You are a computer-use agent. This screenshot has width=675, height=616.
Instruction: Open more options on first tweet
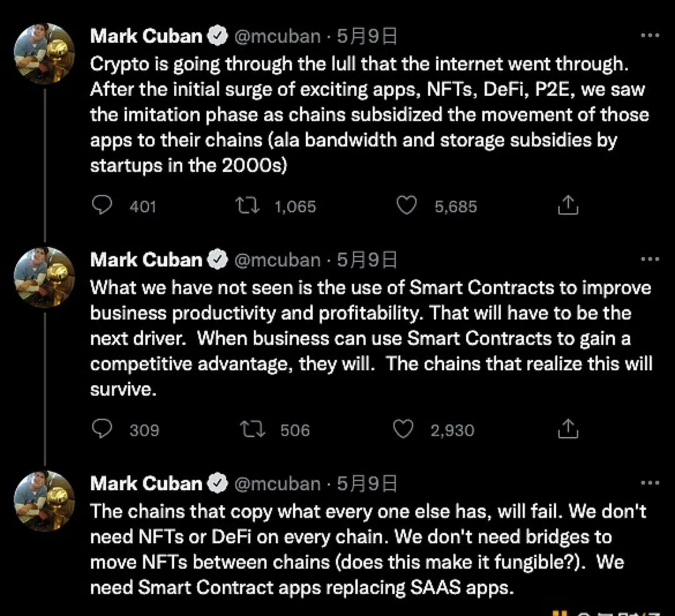pyautogui.click(x=651, y=36)
